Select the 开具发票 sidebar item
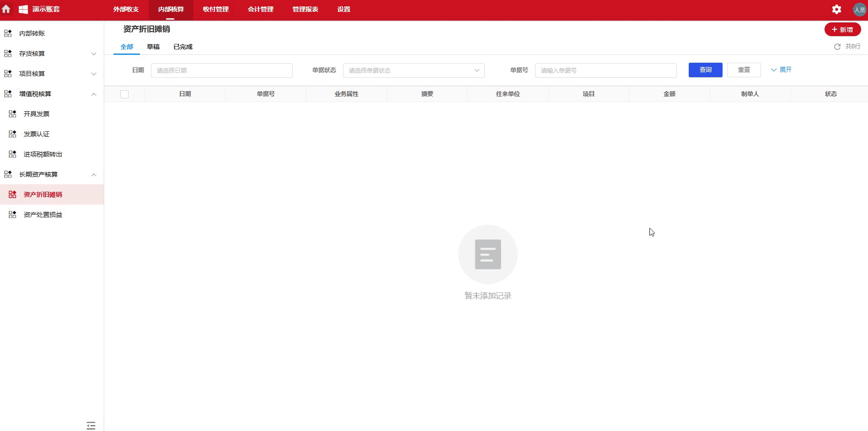868x431 pixels. [37, 113]
